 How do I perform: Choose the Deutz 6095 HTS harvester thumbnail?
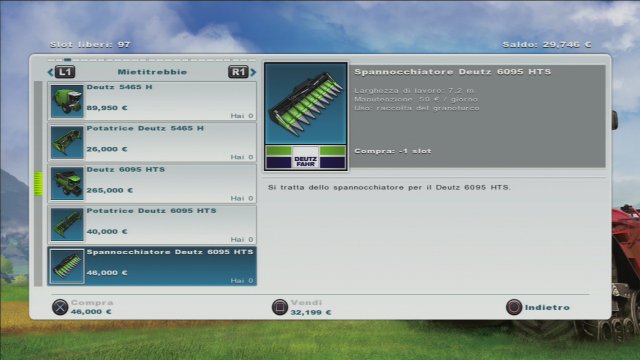[67, 184]
